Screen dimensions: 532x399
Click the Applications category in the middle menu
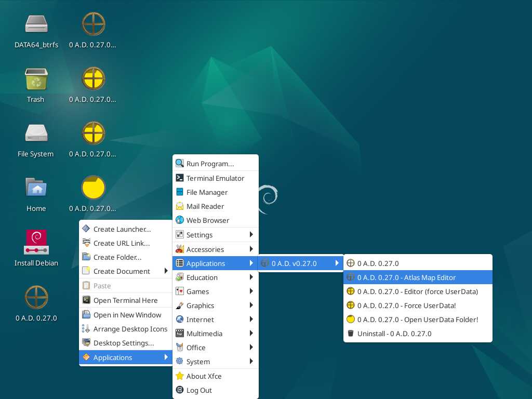point(216,263)
